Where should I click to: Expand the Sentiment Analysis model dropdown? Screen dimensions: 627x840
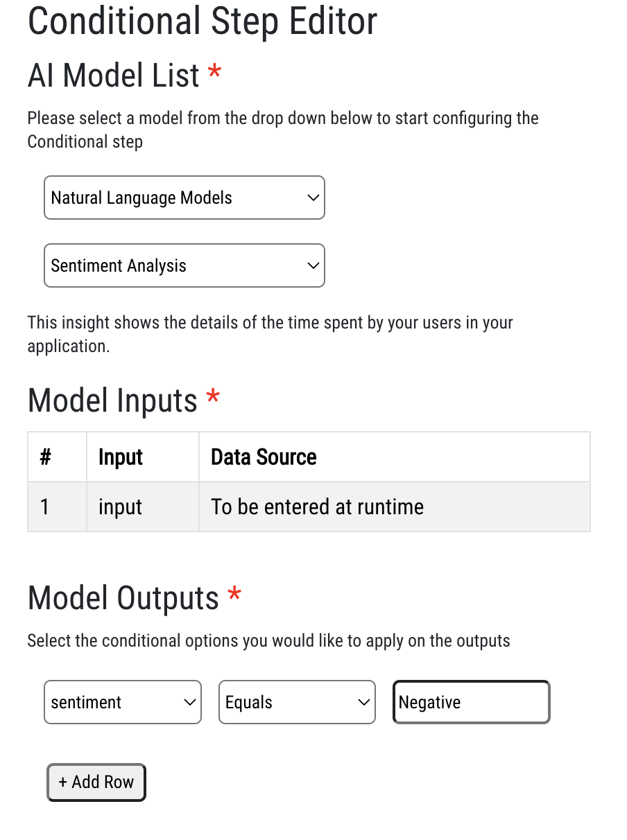(184, 265)
